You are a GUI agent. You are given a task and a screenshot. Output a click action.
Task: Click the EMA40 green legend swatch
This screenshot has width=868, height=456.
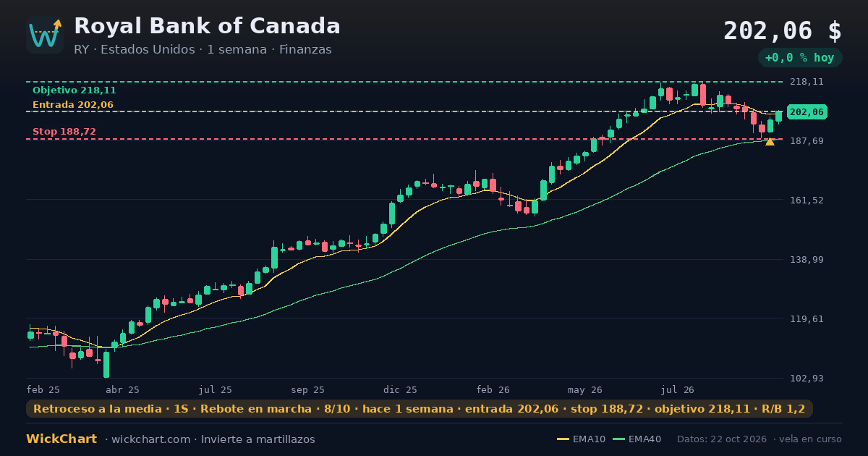[618, 439]
